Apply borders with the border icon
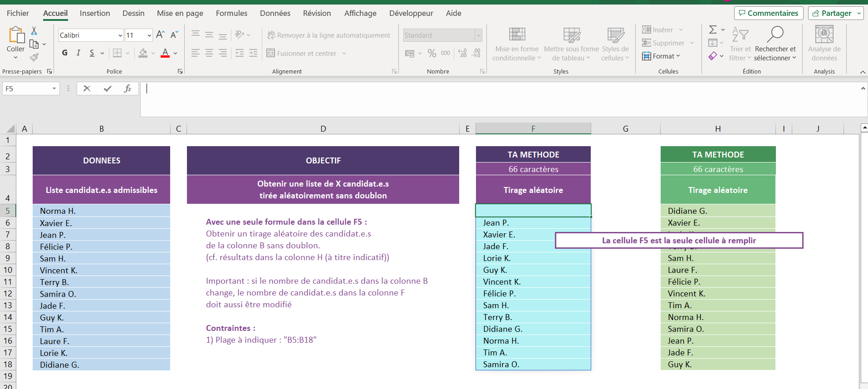This screenshot has width=868, height=389. click(117, 53)
